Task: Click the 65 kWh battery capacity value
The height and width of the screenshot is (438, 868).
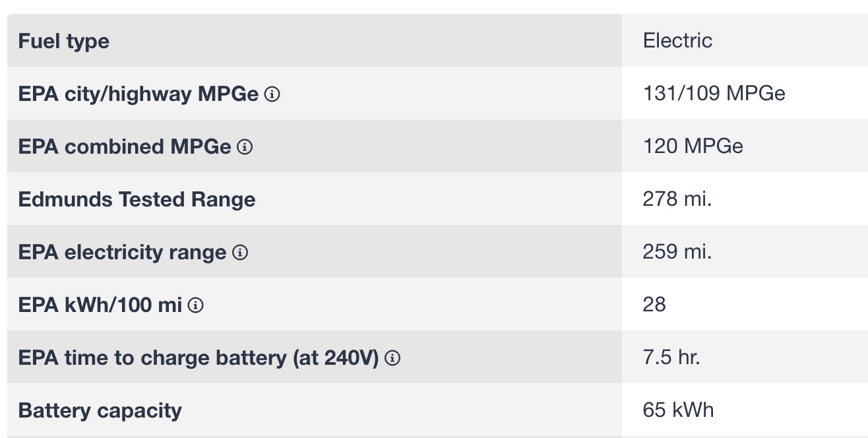Action: click(678, 410)
